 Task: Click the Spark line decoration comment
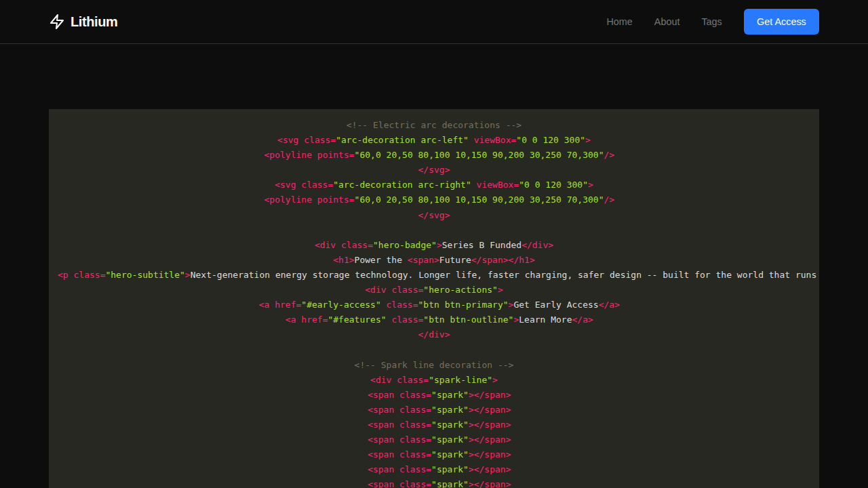click(434, 365)
